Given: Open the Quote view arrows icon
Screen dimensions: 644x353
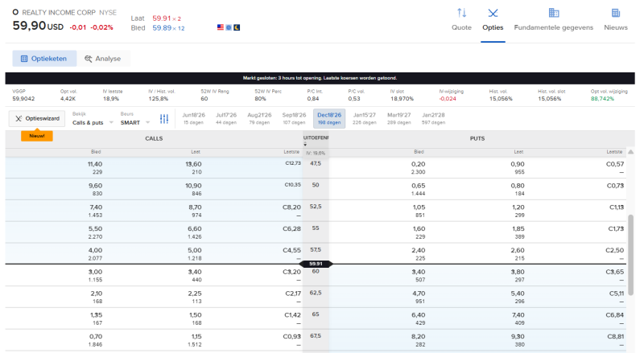Looking at the screenshot, I should 461,13.
